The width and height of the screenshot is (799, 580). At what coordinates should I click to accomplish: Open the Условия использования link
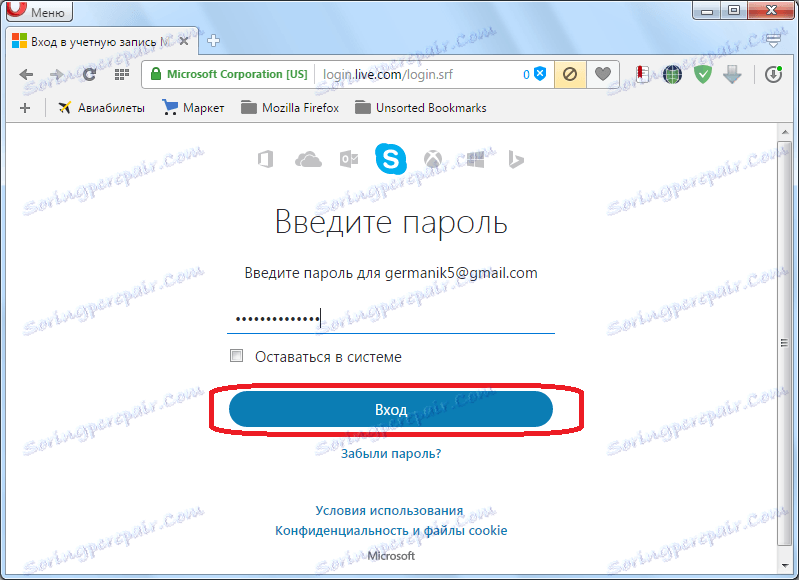pos(389,510)
